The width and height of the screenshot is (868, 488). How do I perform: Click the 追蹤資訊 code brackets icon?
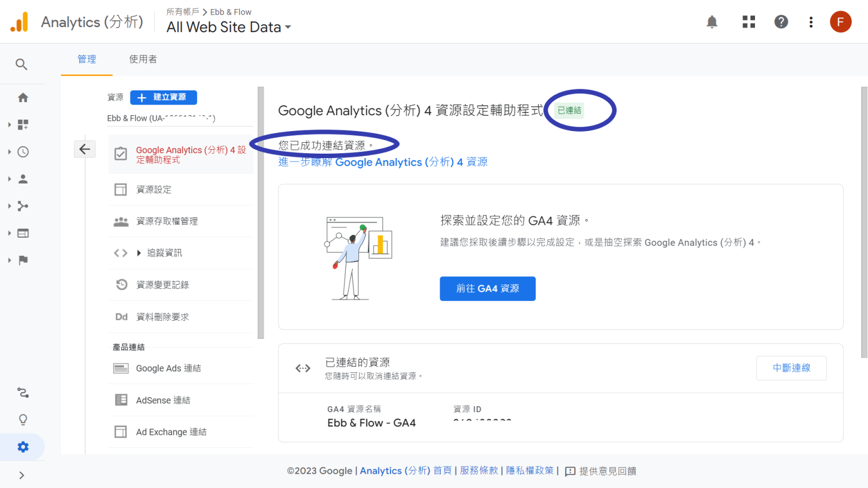coord(121,253)
